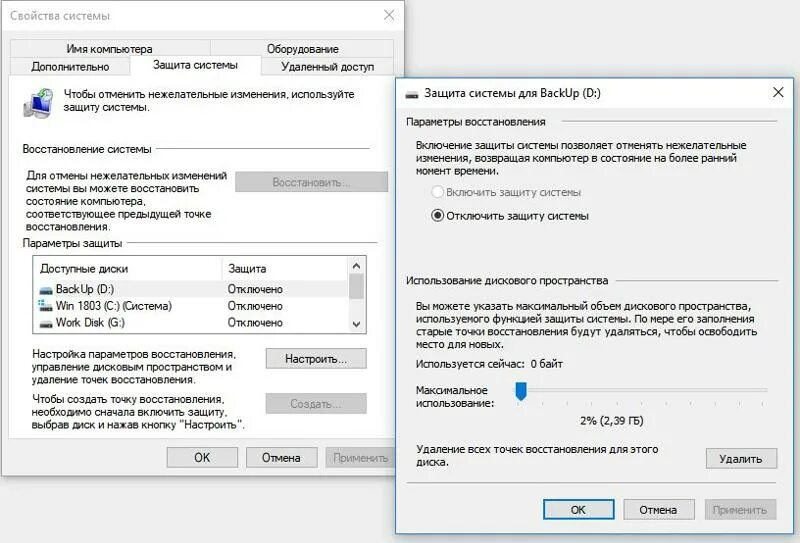Click the Work Disk (G:) drive icon
The height and width of the screenshot is (543, 800).
pyautogui.click(x=46, y=323)
